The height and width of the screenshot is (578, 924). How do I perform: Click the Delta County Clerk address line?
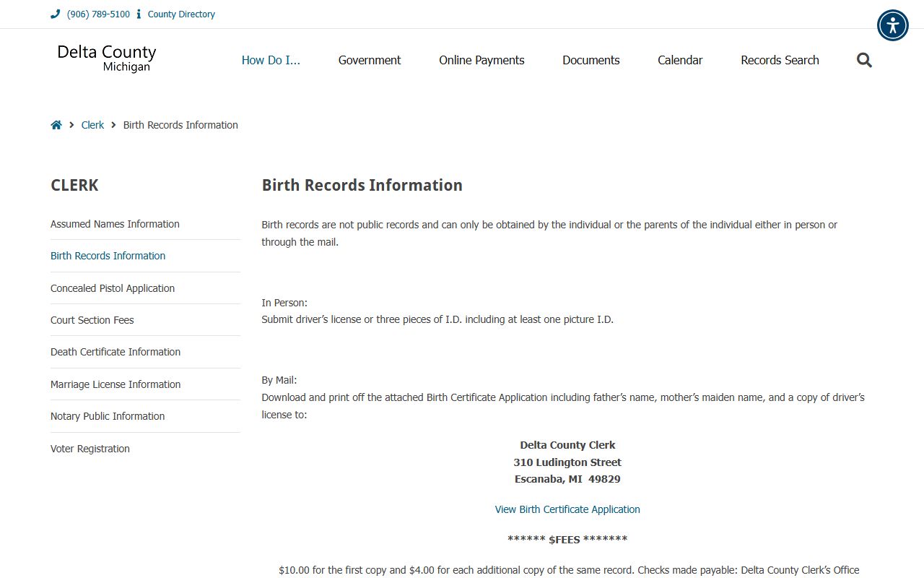click(x=567, y=445)
